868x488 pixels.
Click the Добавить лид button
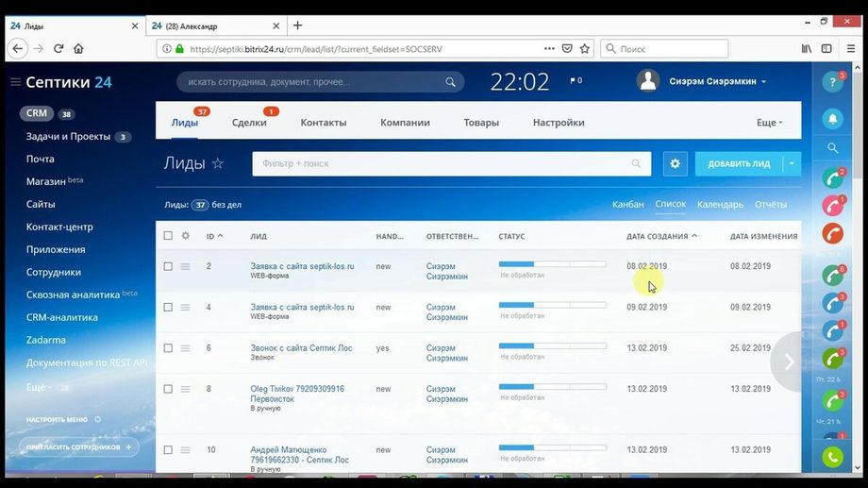click(x=739, y=163)
